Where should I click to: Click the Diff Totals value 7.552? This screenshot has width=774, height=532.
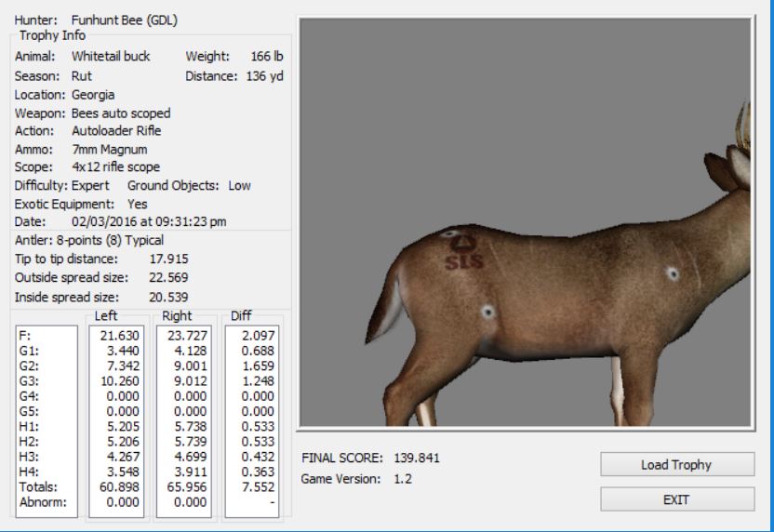[251, 486]
